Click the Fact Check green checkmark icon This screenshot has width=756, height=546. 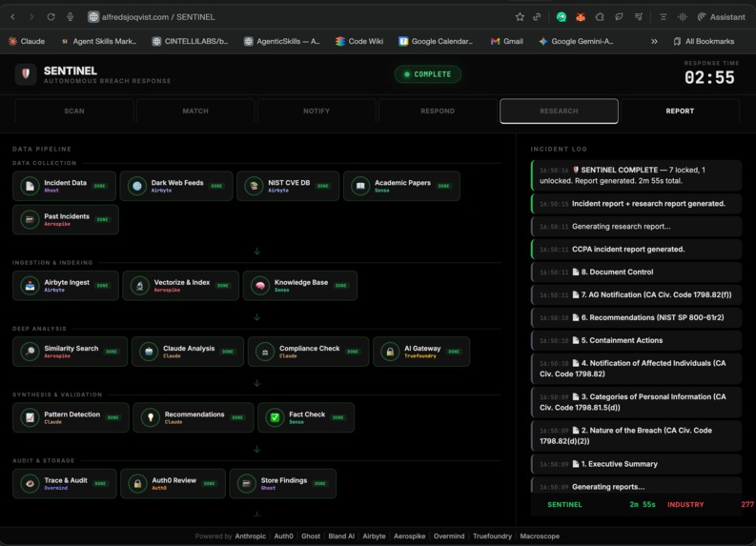275,417
